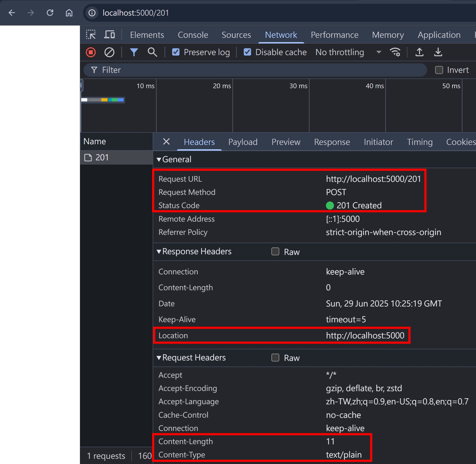
Task: Click the Accept-Encoding value gzip, deflate, br, zstd
Action: pyautogui.click(x=364, y=388)
